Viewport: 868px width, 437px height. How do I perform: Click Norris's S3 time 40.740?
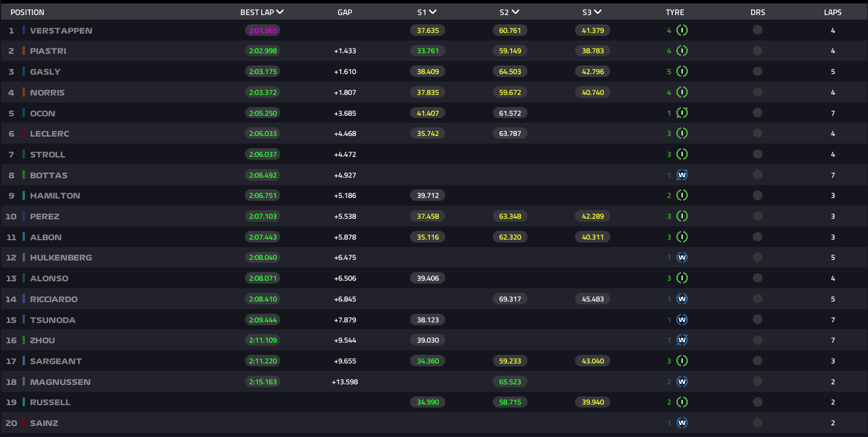[592, 93]
